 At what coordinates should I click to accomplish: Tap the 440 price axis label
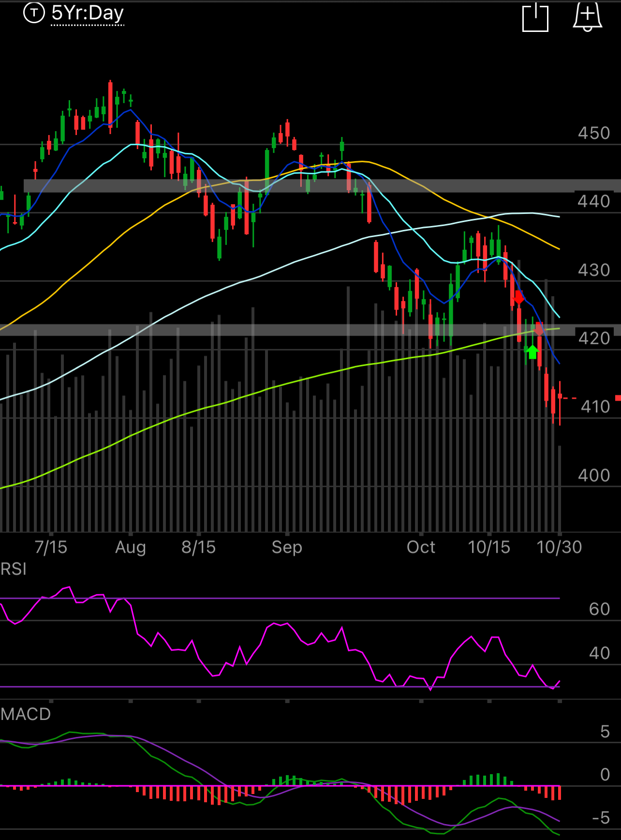click(594, 201)
